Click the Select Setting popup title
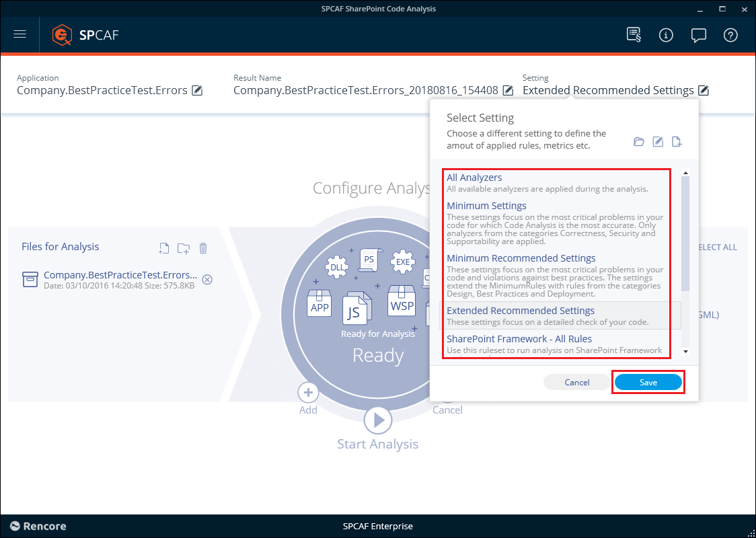Image resolution: width=756 pixels, height=538 pixels. (480, 118)
